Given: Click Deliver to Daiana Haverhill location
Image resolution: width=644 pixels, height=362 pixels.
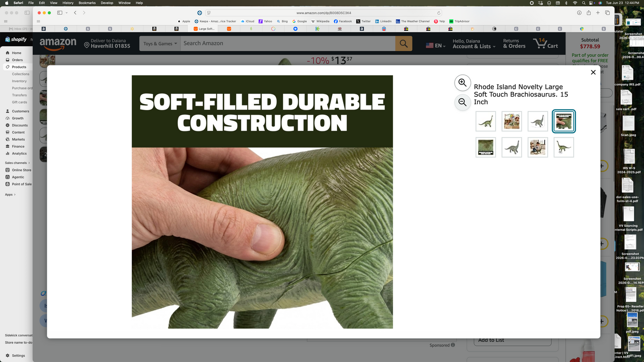Looking at the screenshot, I should [107, 44].
